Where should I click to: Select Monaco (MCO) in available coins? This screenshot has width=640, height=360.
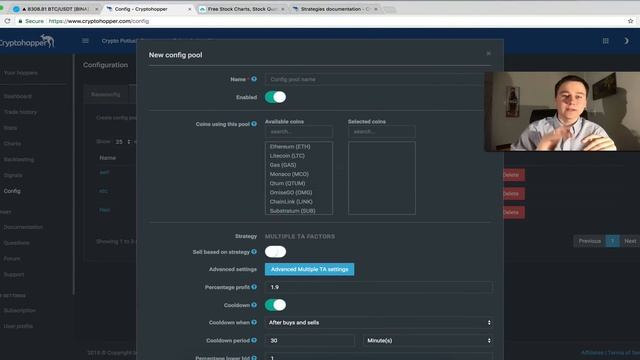289,174
